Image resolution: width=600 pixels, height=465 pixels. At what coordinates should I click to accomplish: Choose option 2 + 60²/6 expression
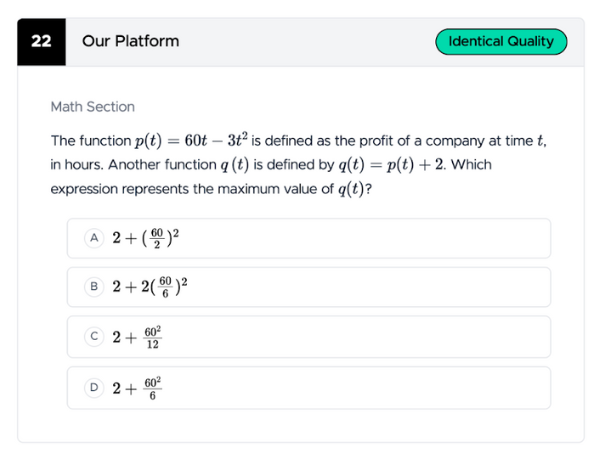click(137, 388)
